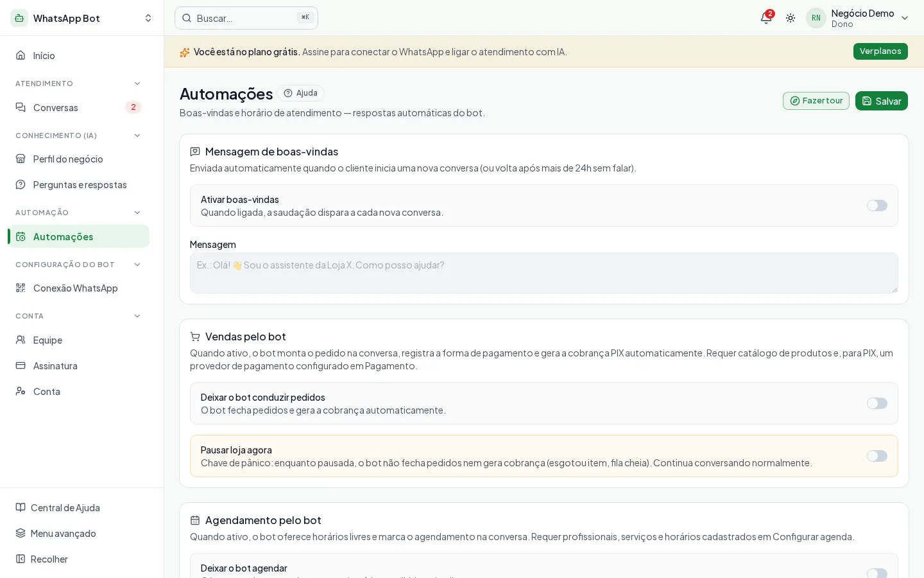The width and height of the screenshot is (924, 578).
Task: Click the Início home icon
Action: [21, 55]
